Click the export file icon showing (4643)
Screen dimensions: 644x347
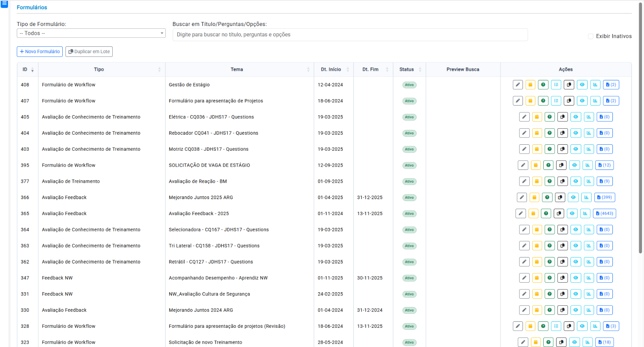[x=604, y=213]
